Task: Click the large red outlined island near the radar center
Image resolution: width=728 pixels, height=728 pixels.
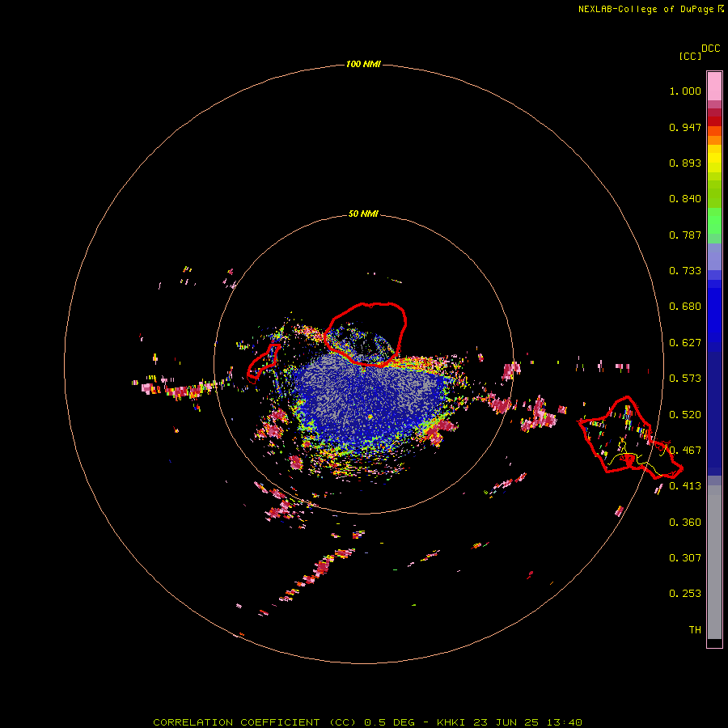Action: point(366,334)
